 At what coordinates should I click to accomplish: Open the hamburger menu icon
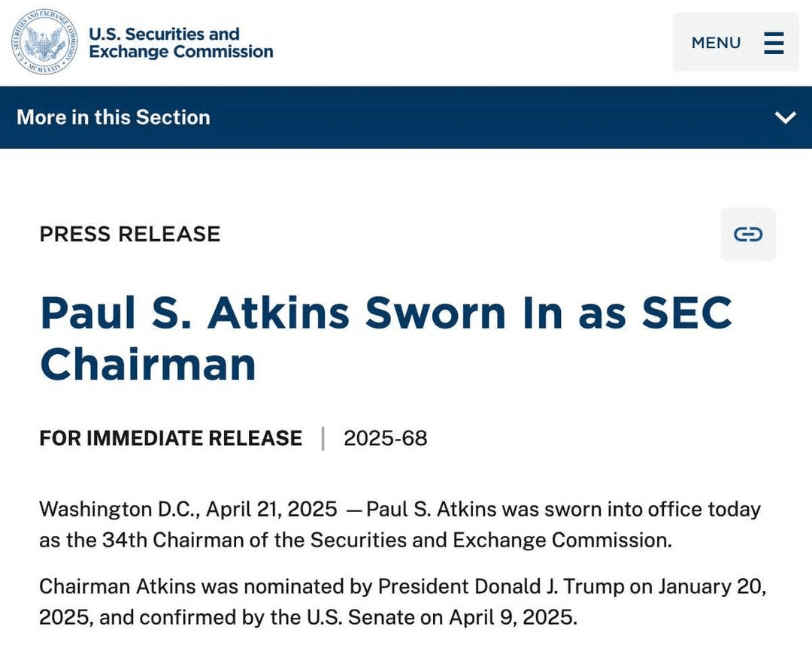coord(774,43)
